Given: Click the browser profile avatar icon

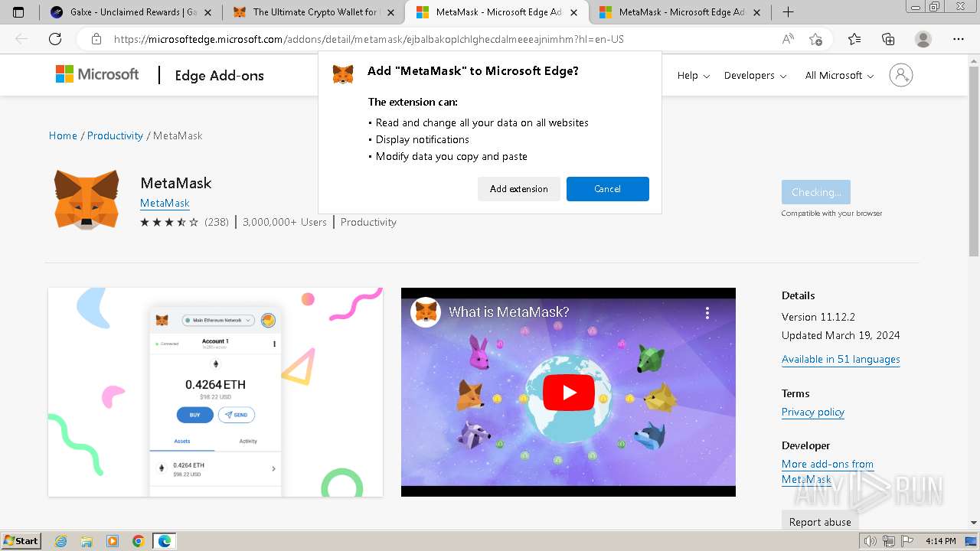Looking at the screenshot, I should pyautogui.click(x=923, y=39).
